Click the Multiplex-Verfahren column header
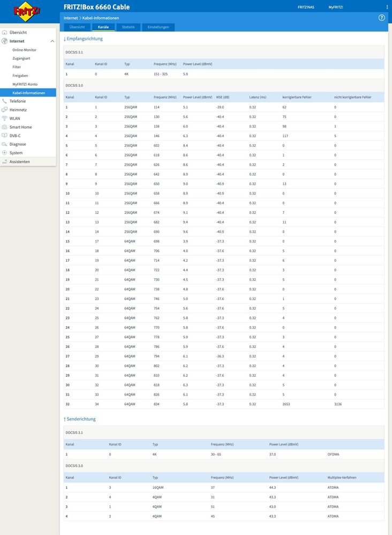The height and width of the screenshot is (535, 392). coord(342,478)
